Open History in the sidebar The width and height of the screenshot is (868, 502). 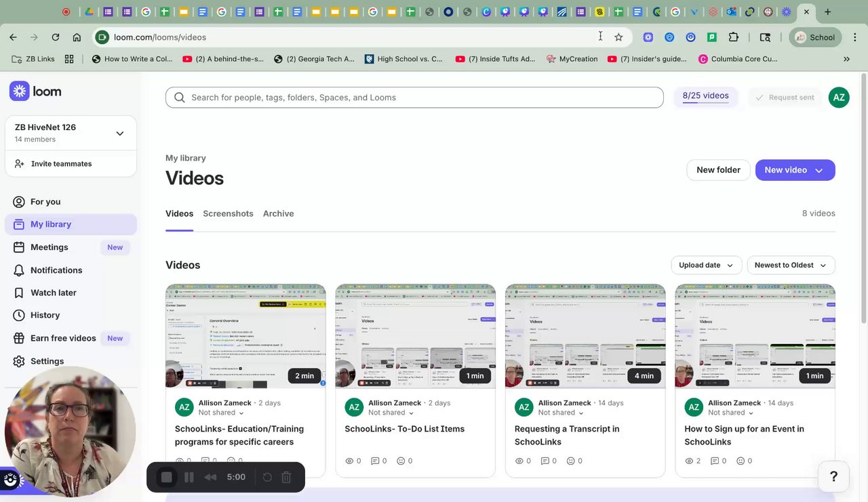click(x=71, y=315)
